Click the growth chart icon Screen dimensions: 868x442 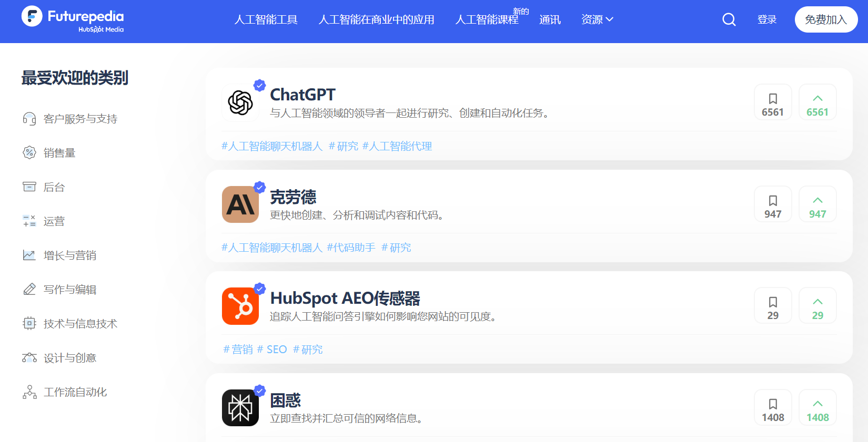pyautogui.click(x=29, y=255)
